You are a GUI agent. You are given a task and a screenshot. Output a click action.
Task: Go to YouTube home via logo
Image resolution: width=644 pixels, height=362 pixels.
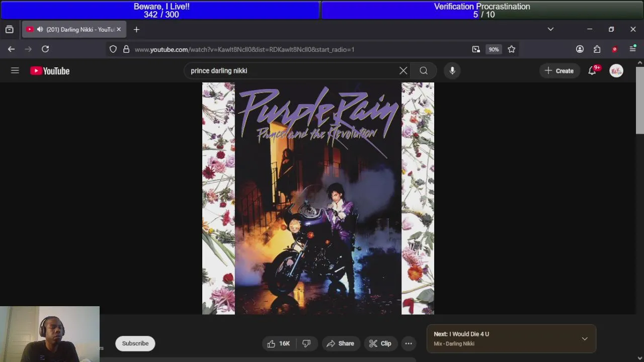(50, 71)
